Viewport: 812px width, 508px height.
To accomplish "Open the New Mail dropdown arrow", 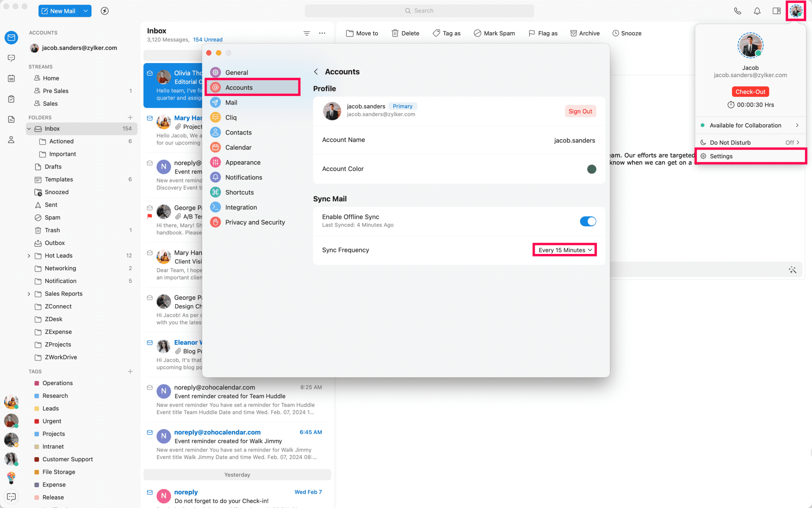I will coord(86,11).
